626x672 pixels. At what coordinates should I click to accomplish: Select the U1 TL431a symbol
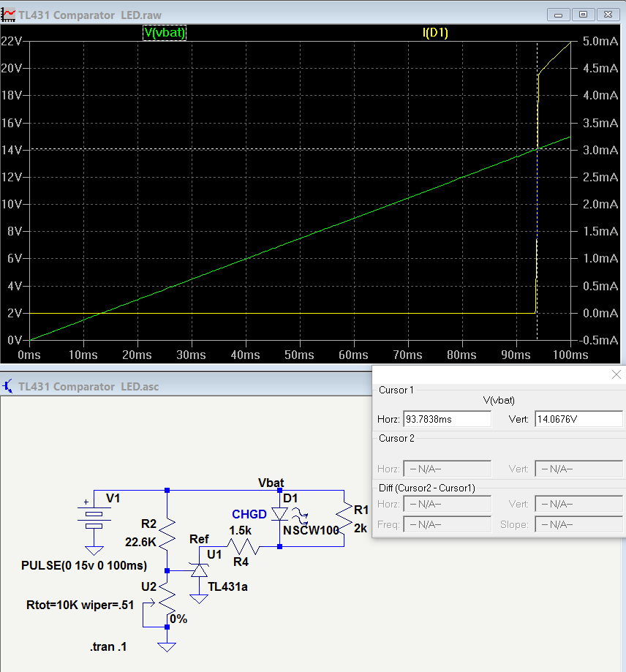tap(199, 570)
